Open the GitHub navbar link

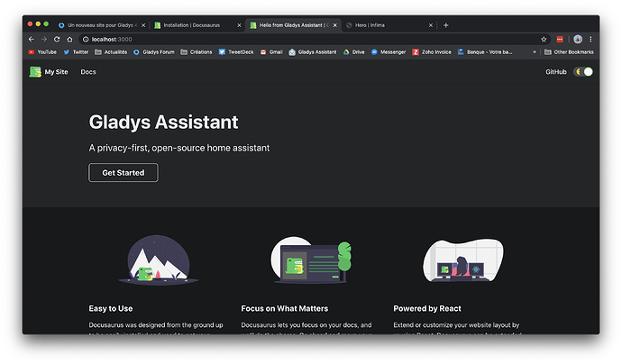click(556, 72)
